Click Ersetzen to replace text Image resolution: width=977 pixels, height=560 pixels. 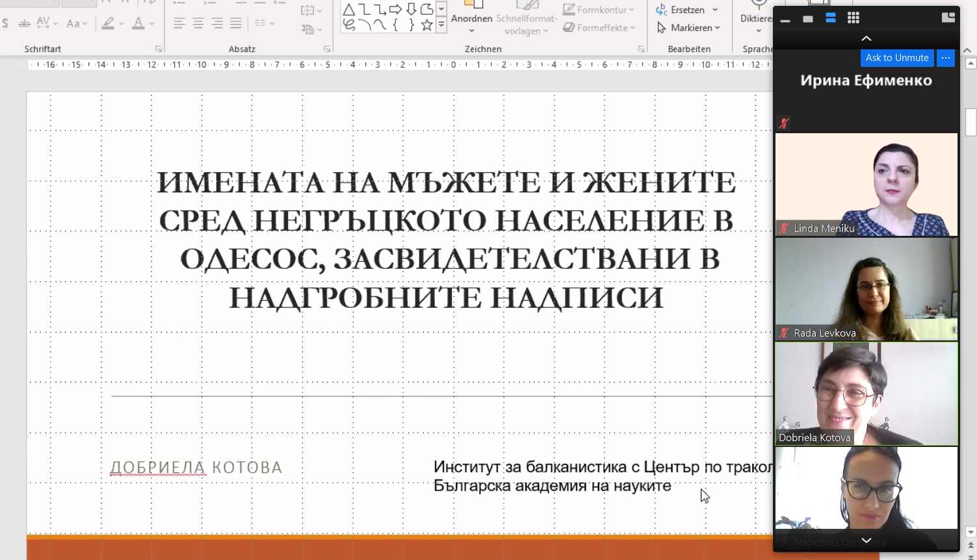coord(687,10)
